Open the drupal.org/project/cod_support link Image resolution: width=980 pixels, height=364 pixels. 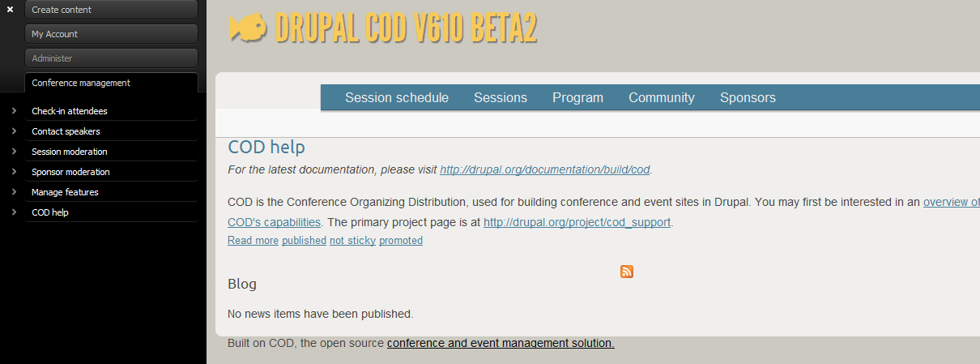(x=577, y=222)
